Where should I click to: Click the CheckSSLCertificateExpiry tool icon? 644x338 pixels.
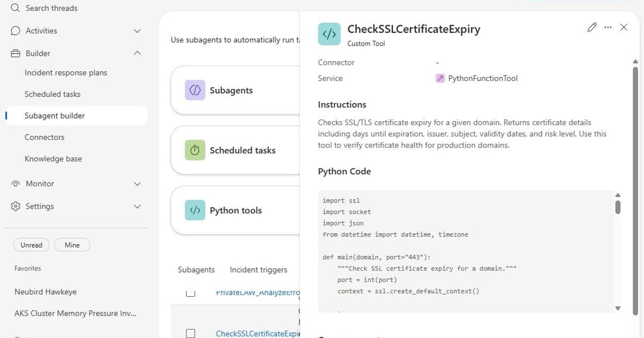(x=329, y=34)
